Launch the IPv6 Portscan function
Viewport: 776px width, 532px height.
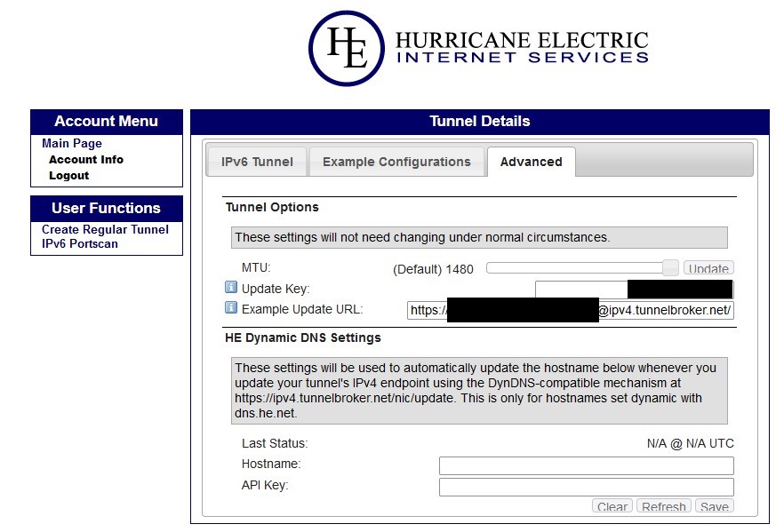pos(80,243)
